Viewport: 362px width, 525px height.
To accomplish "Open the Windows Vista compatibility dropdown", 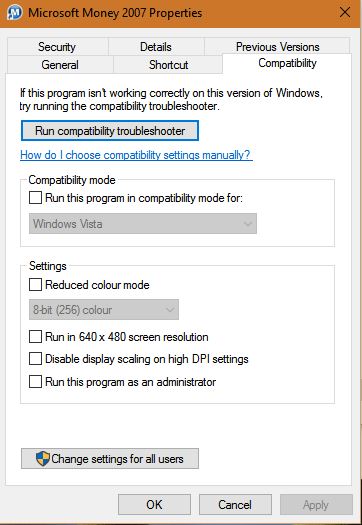I will [x=143, y=224].
